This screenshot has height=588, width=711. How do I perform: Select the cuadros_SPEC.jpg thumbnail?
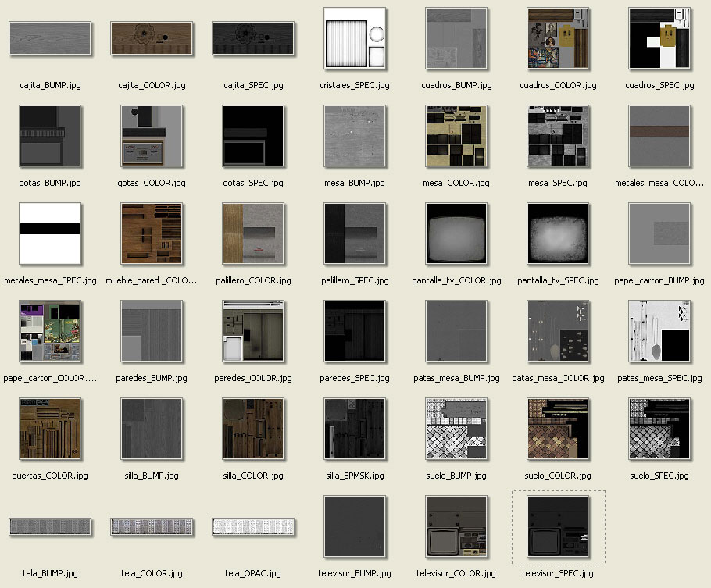659,38
